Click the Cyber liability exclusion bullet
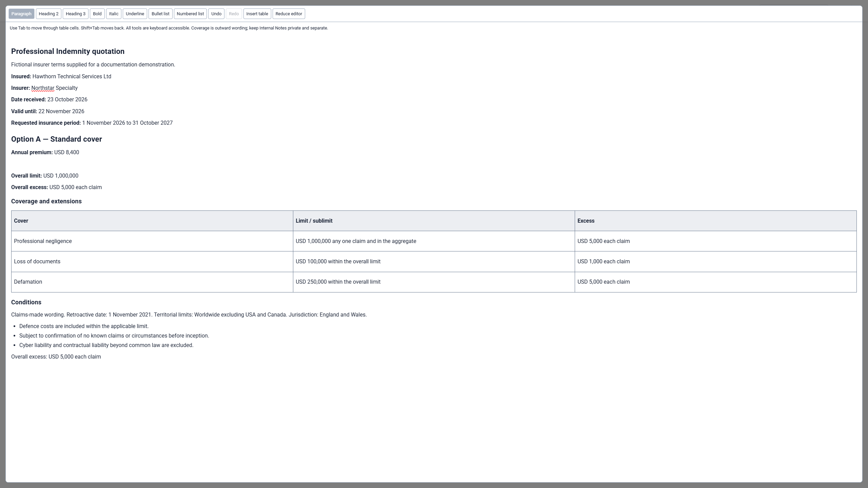 coord(106,345)
